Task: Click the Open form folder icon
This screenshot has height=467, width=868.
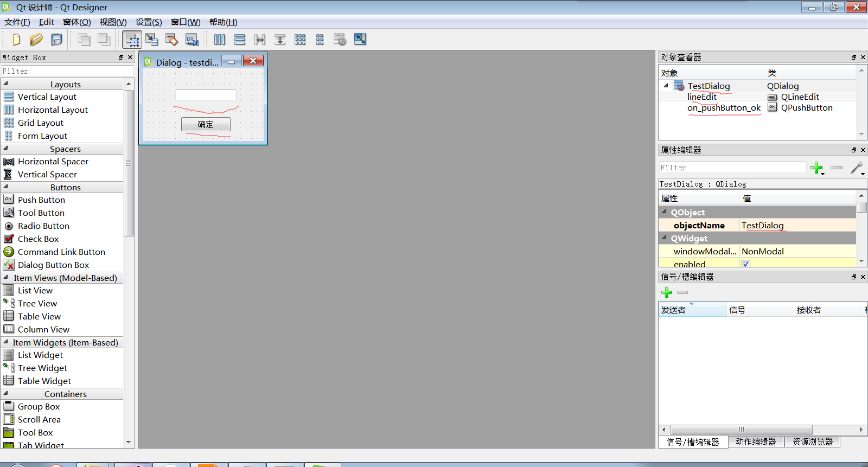Action: (x=36, y=40)
